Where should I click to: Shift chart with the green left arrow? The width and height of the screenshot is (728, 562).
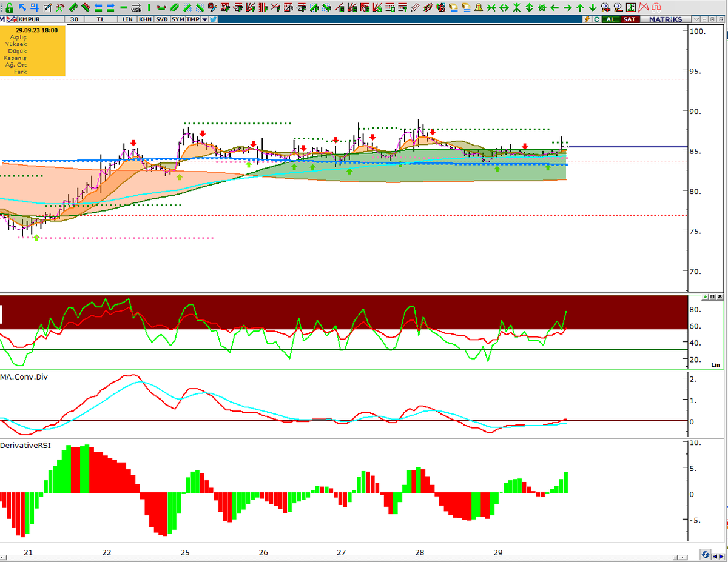(x=554, y=8)
